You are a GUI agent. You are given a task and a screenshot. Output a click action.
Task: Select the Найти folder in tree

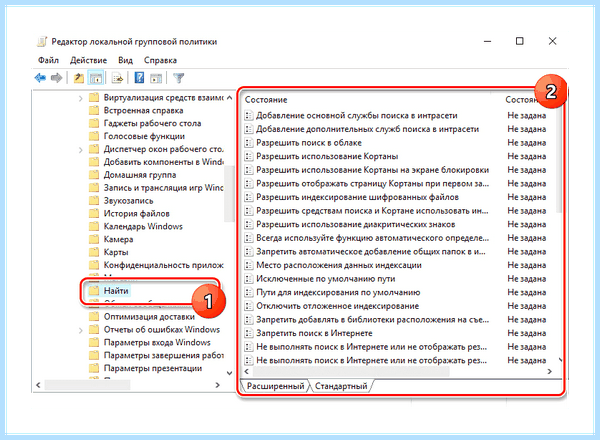click(x=116, y=291)
